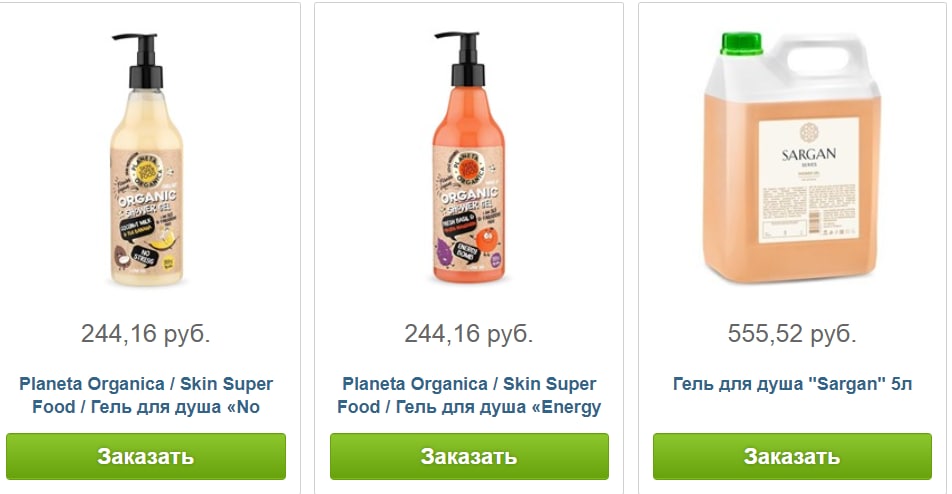The height and width of the screenshot is (494, 952).
Task: Open the Planeta Organica «Energy title link
Action: click(x=469, y=395)
